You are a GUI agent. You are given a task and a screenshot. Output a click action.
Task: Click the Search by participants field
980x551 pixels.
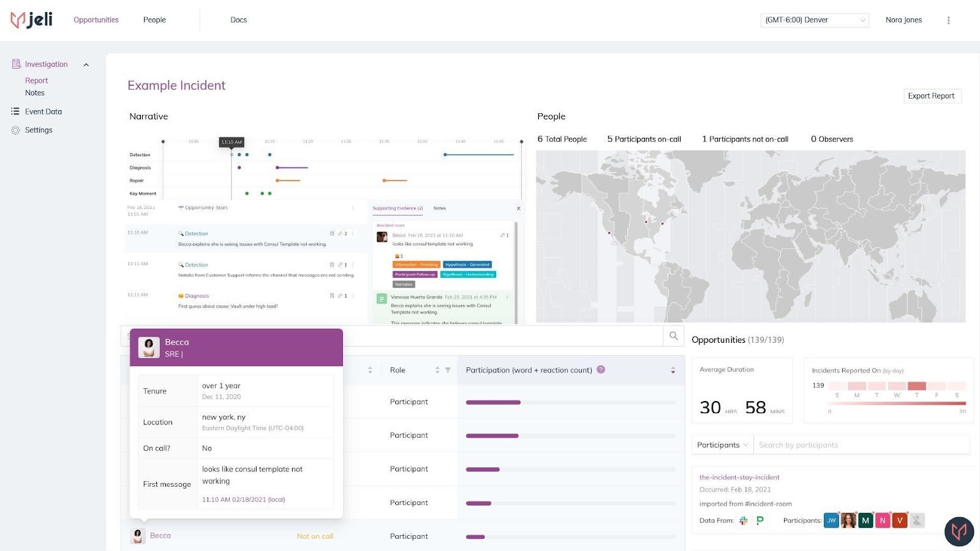[x=861, y=445]
